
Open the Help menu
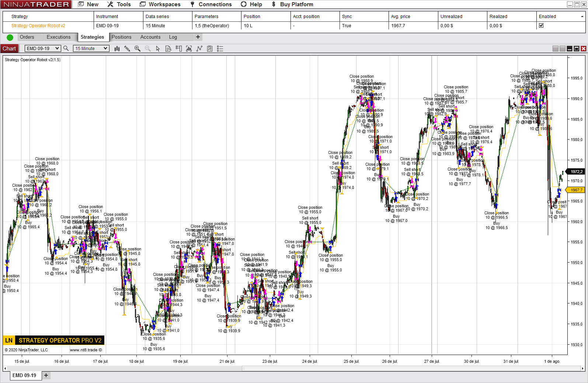coord(251,4)
